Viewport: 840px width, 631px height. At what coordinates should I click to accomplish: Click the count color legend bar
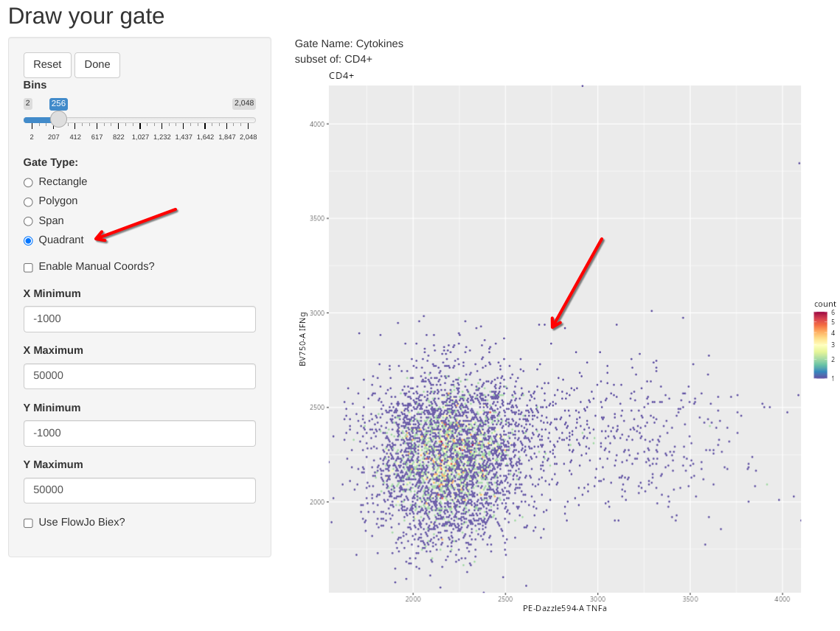point(820,345)
